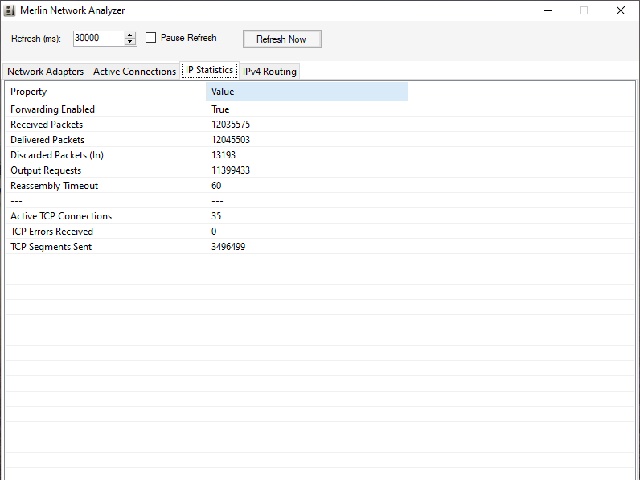Select the Discarded Packets (In) row

pyautogui.click(x=320, y=155)
